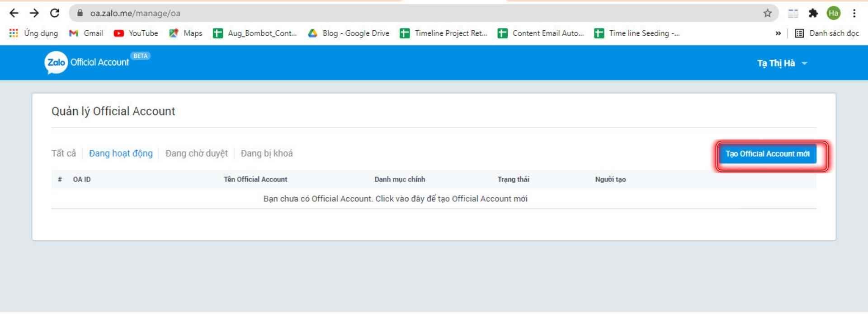Open the YouTube bookmark
868x316 pixels.
tap(136, 33)
